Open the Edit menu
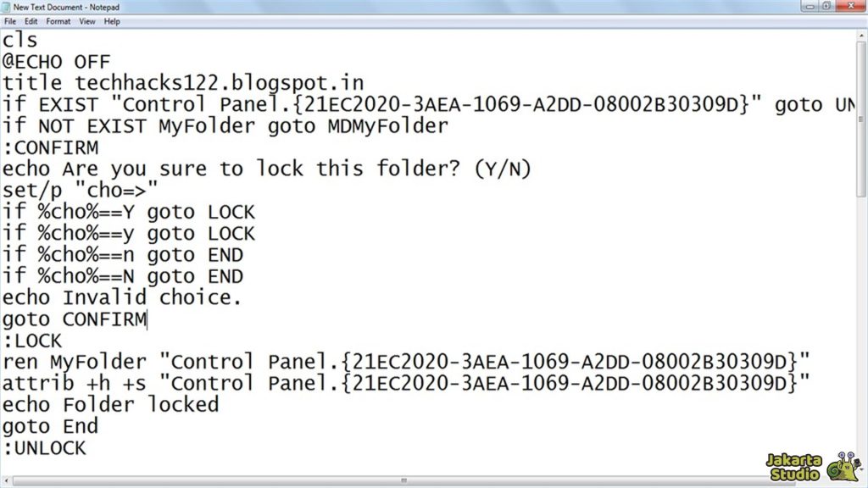868x488 pixels. [x=31, y=21]
